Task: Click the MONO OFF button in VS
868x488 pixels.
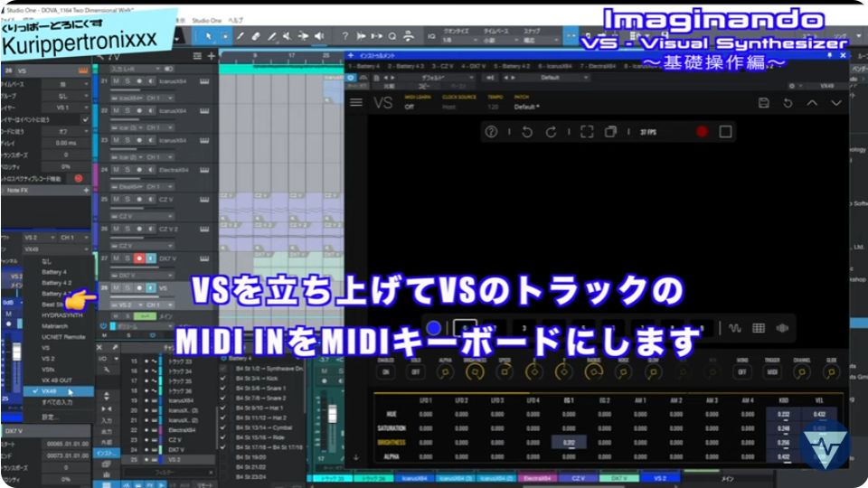Action: (742, 371)
